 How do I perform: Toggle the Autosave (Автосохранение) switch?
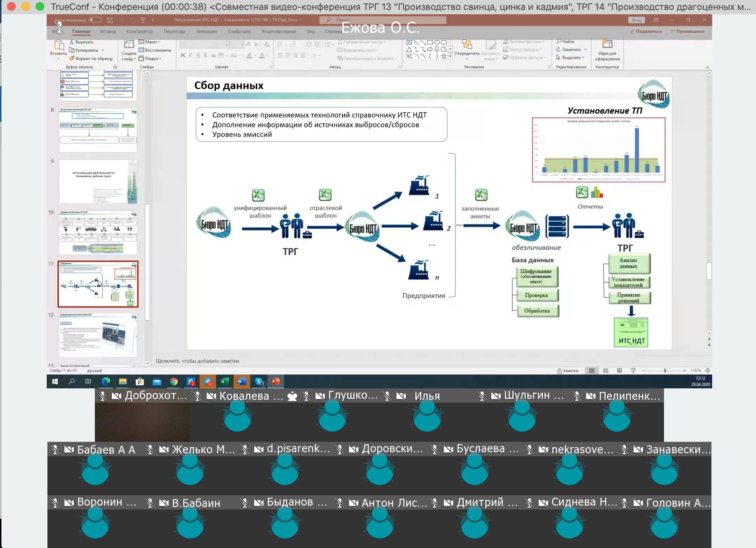[95, 20]
